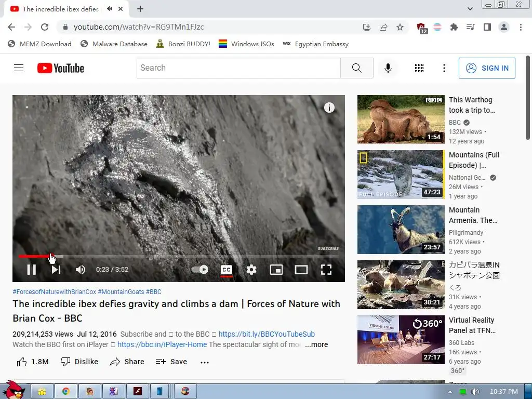The image size is (532, 399).
Task: Bookmark this tab with star
Action: [400, 27]
